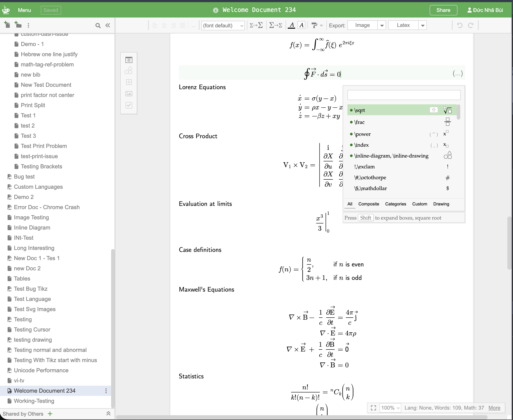Create a new folder with the add-folder icon
513x420 pixels.
[18, 25]
